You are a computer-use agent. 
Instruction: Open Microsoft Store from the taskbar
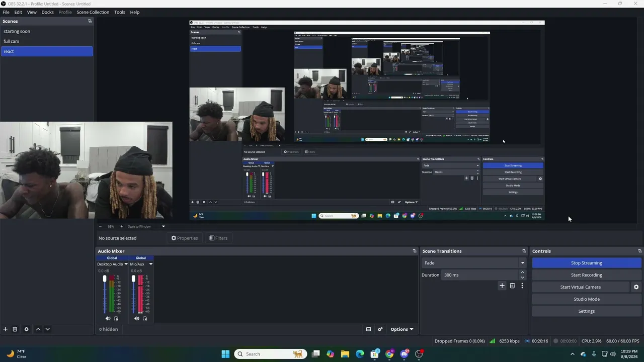[375, 354]
